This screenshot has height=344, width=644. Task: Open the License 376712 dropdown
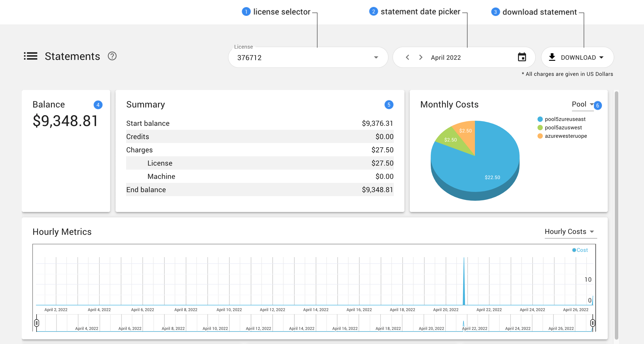308,57
